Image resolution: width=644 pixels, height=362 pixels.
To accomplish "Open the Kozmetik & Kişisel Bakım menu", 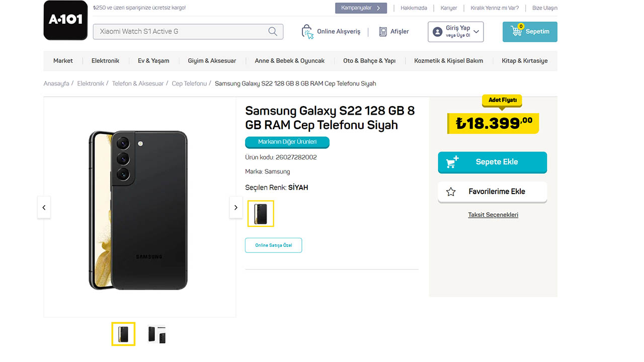I will click(x=448, y=61).
